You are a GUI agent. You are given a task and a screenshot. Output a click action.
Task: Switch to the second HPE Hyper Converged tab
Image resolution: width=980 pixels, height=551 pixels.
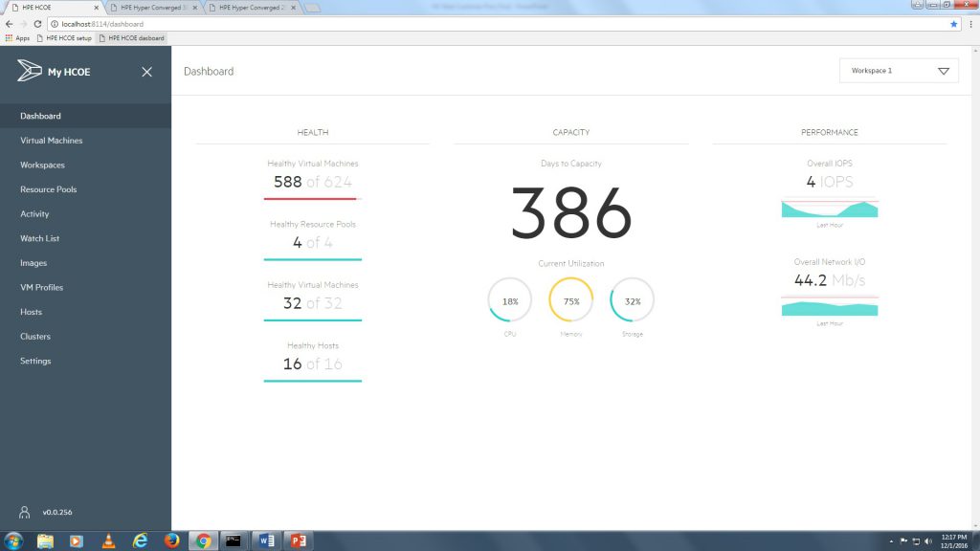[x=153, y=8]
